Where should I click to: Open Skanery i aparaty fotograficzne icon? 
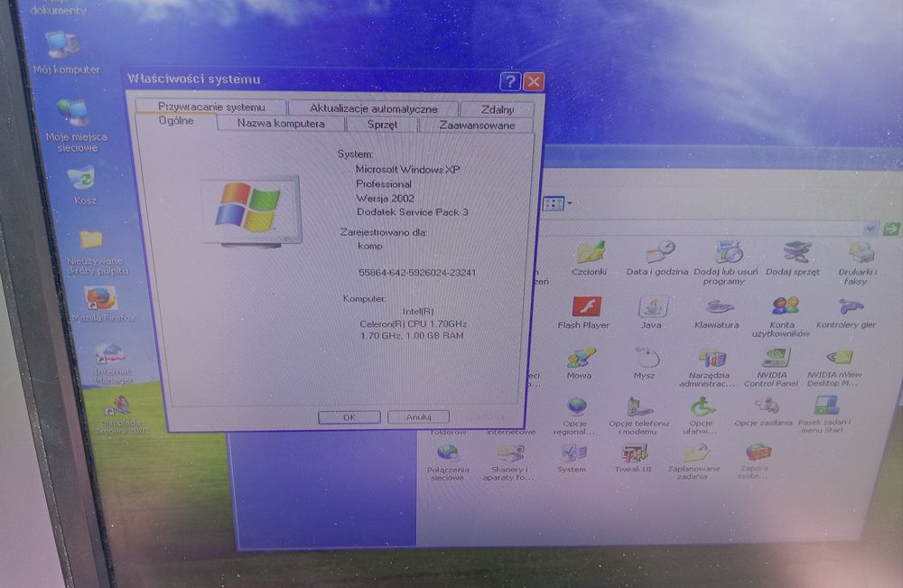[x=509, y=462]
